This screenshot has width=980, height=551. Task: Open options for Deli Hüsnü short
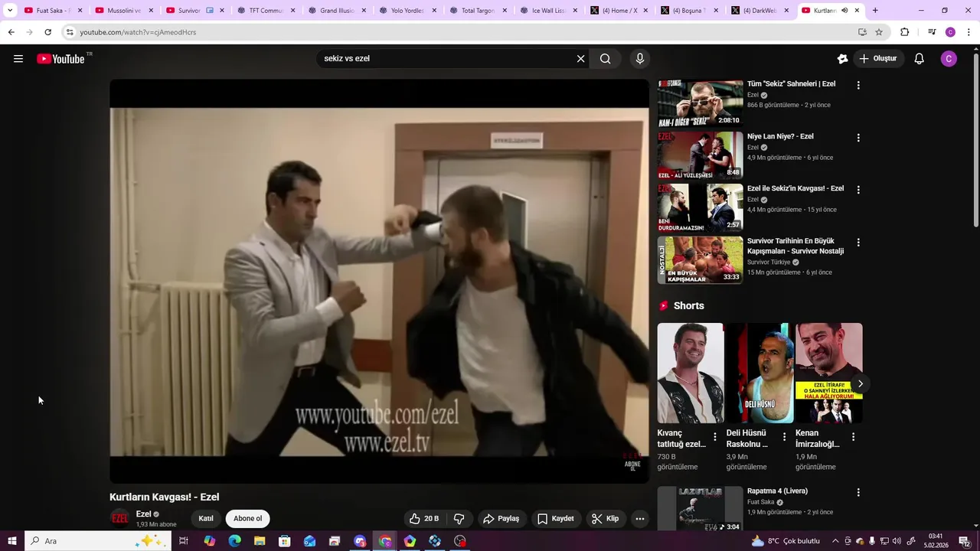[x=784, y=437]
